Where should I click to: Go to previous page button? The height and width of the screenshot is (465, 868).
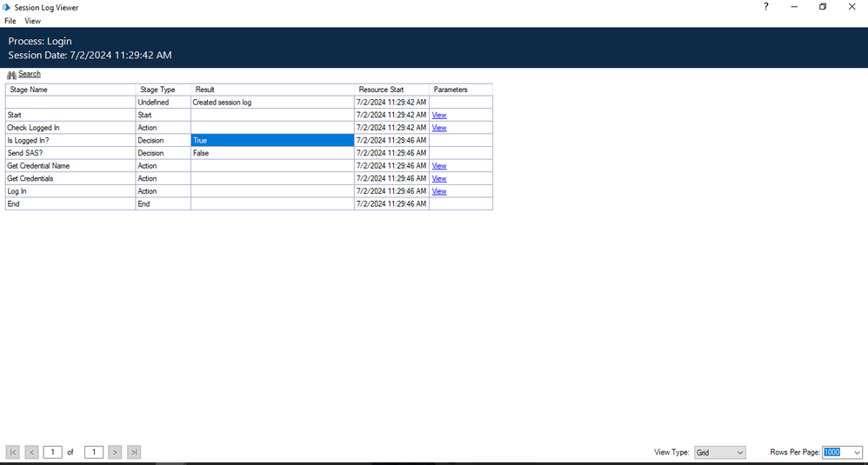pos(31,452)
